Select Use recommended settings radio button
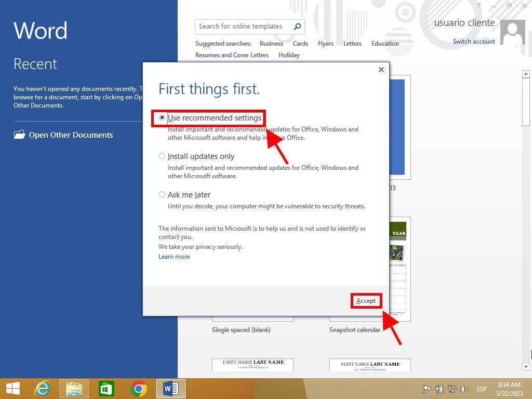The width and height of the screenshot is (532, 399). tap(162, 118)
